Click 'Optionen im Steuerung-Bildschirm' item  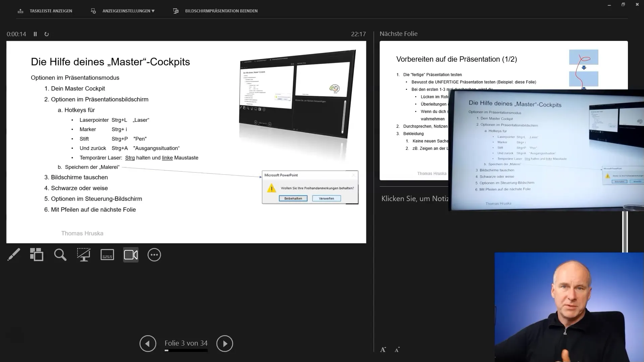(93, 199)
